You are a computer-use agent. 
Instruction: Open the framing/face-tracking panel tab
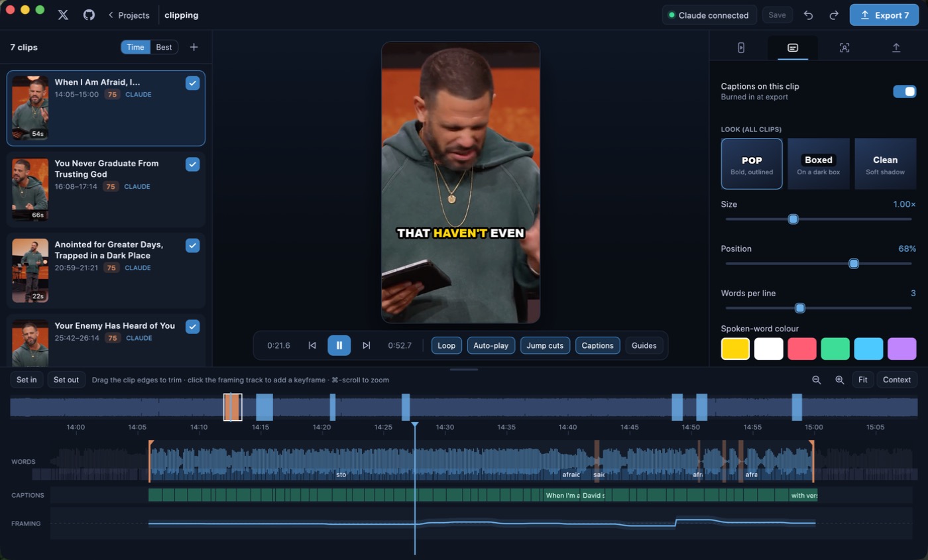(844, 48)
